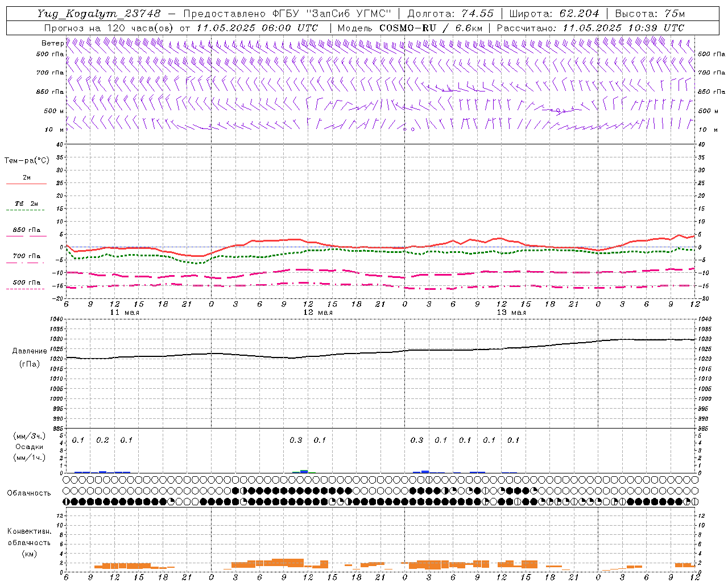Click the '850 гПа' temperature legend entry
Viewport: 728px width, 582px height.
coord(27,230)
